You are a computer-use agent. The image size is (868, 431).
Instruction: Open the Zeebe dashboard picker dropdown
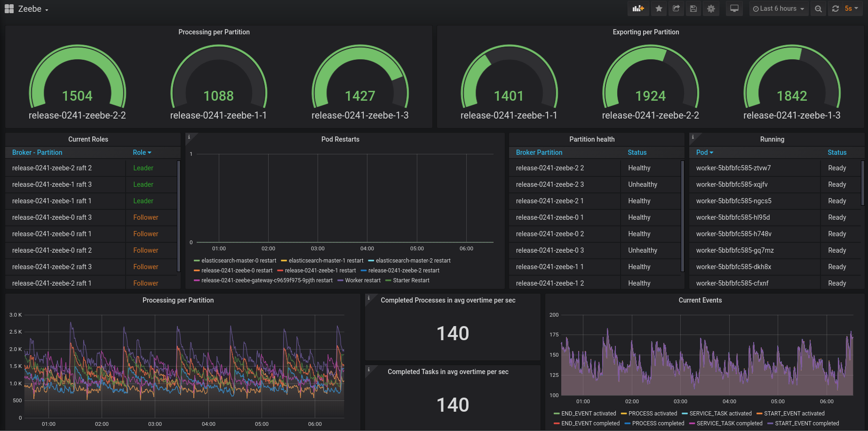click(x=33, y=9)
